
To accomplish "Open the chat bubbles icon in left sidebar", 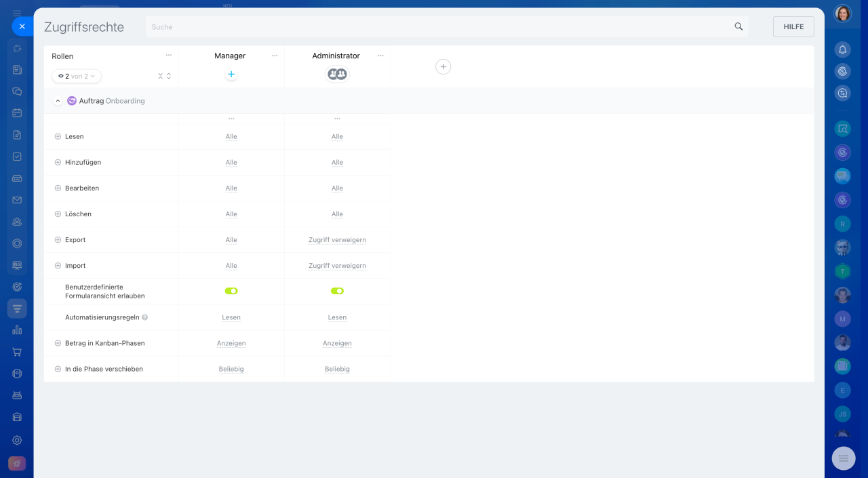I will point(17,92).
